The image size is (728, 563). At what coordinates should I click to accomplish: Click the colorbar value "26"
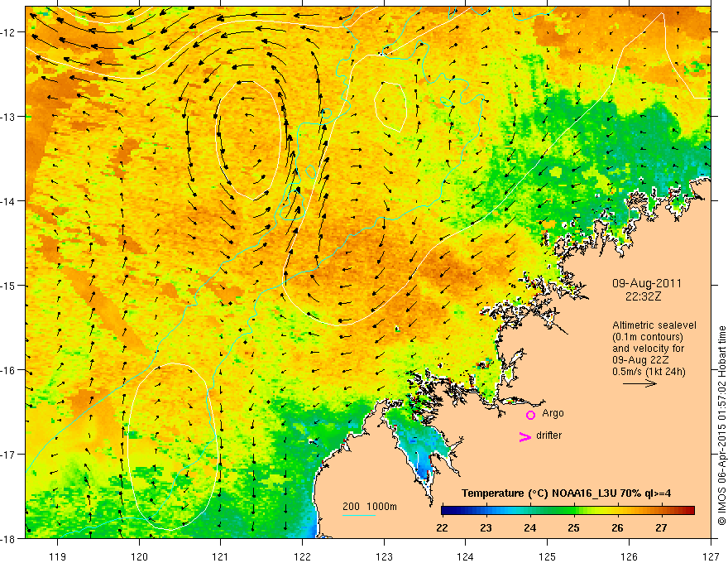617,527
